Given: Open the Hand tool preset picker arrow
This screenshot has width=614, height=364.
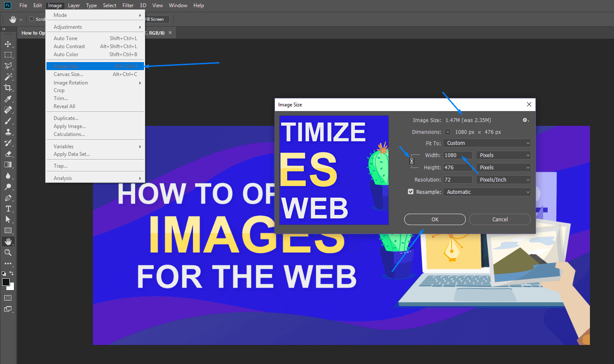Looking at the screenshot, I should pos(21,19).
